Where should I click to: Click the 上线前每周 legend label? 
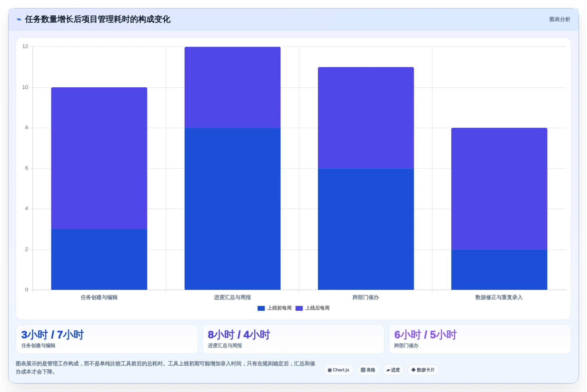point(279,308)
